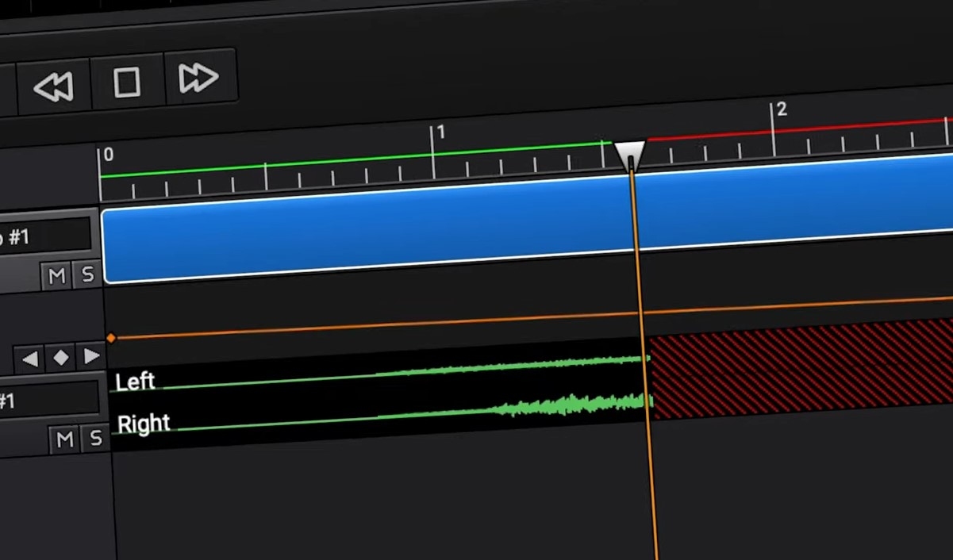
Task: Select the orange keyframe diamond at timeline start
Action: tap(111, 338)
